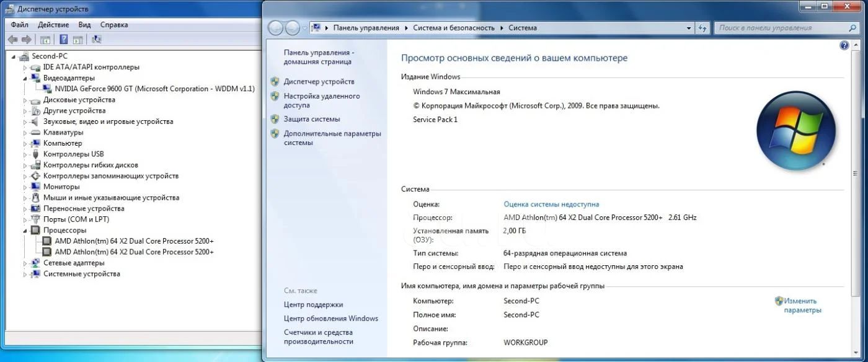868x362 pixels.
Task: Select Мыши и иные указывающие устройства row
Action: tap(111, 198)
